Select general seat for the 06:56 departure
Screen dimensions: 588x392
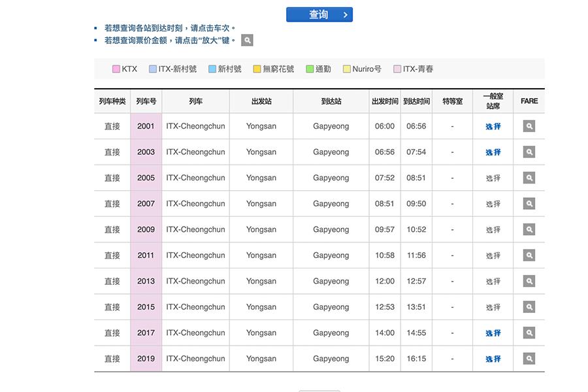tap(493, 152)
